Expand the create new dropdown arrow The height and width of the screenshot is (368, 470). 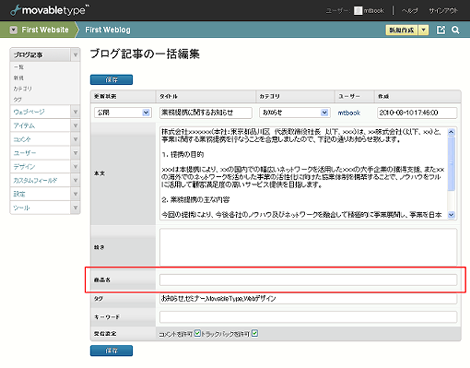click(423, 30)
